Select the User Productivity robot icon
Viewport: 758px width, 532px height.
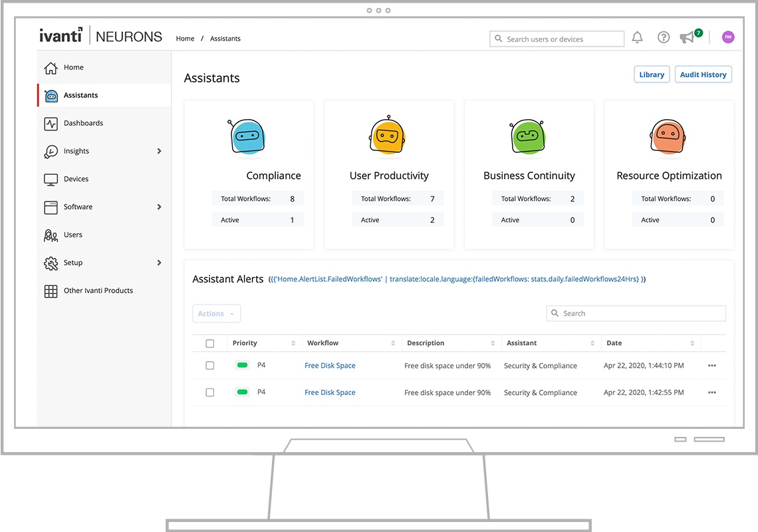click(387, 136)
